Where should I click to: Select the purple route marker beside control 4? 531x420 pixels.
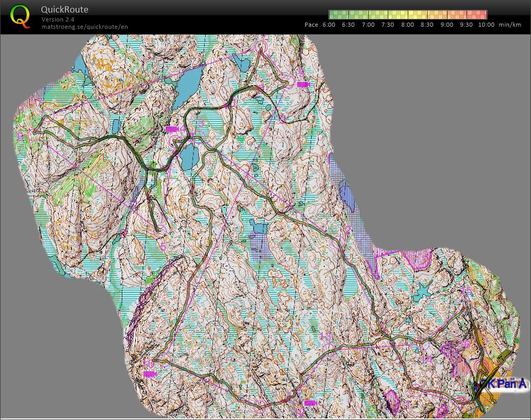pyautogui.click(x=172, y=129)
